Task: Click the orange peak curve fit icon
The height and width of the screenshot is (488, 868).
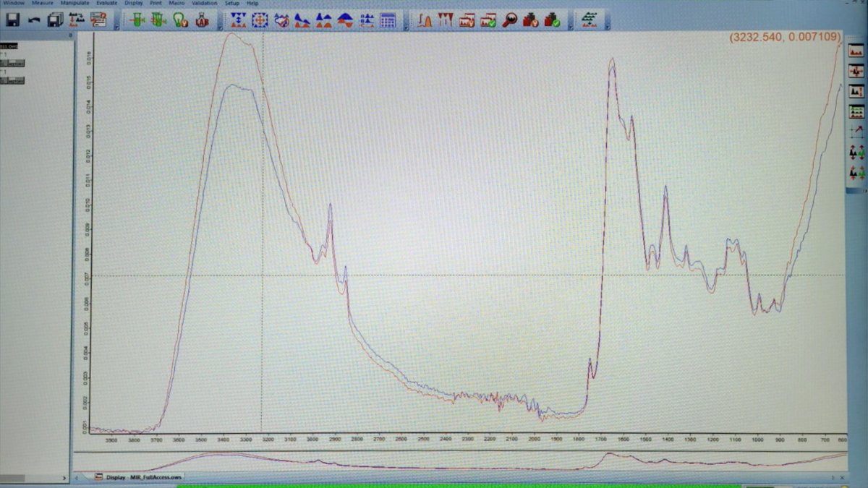Action: pyautogui.click(x=425, y=20)
